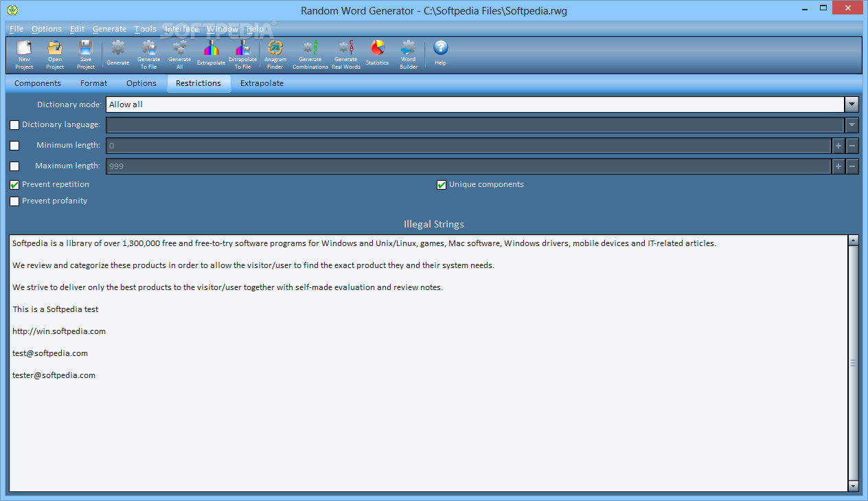Click the text 'tester@softpedia.com'
Screen dimensions: 868x501
[54, 375]
